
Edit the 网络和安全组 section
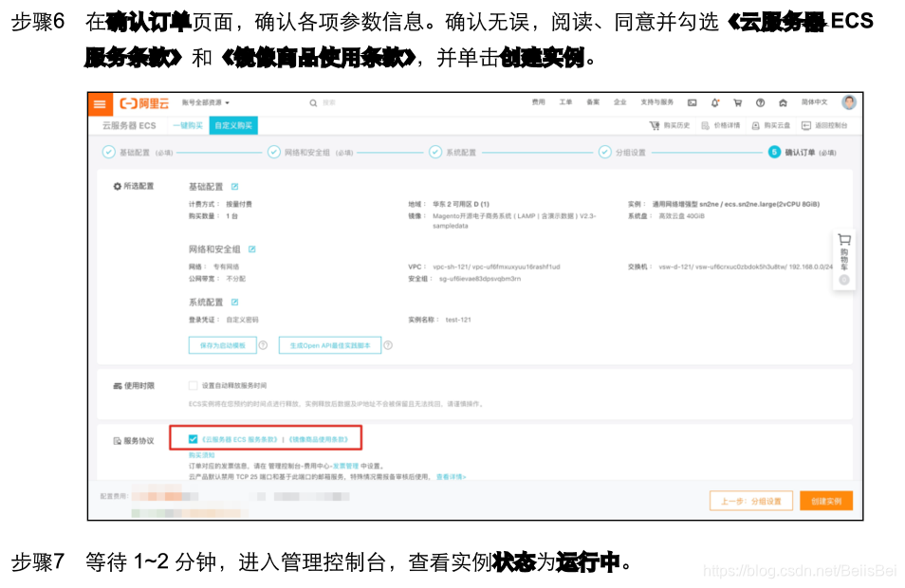pos(251,249)
